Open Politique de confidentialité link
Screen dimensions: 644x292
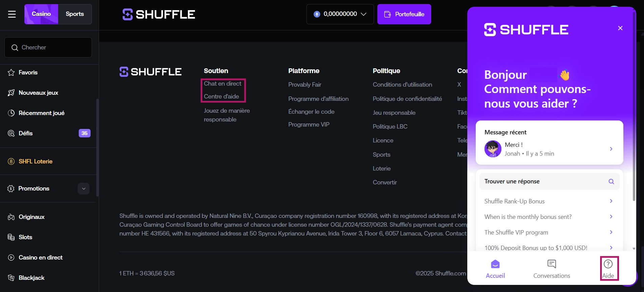click(x=407, y=99)
